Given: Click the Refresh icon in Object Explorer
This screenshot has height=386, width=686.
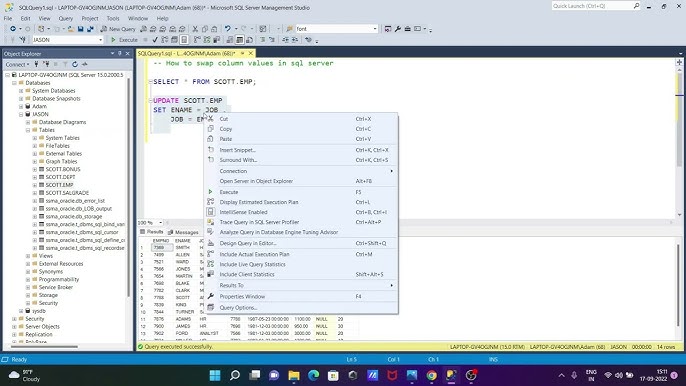Looking at the screenshot, I should tap(75, 64).
